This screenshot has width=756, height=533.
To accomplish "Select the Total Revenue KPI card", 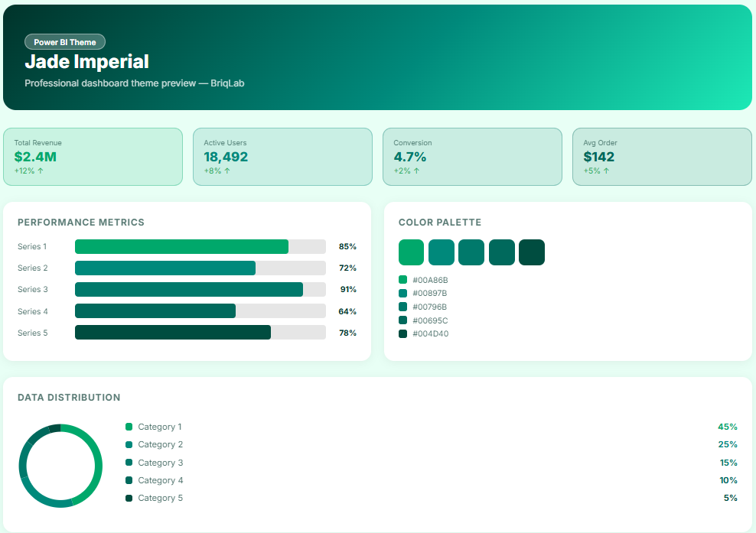I will [93, 157].
